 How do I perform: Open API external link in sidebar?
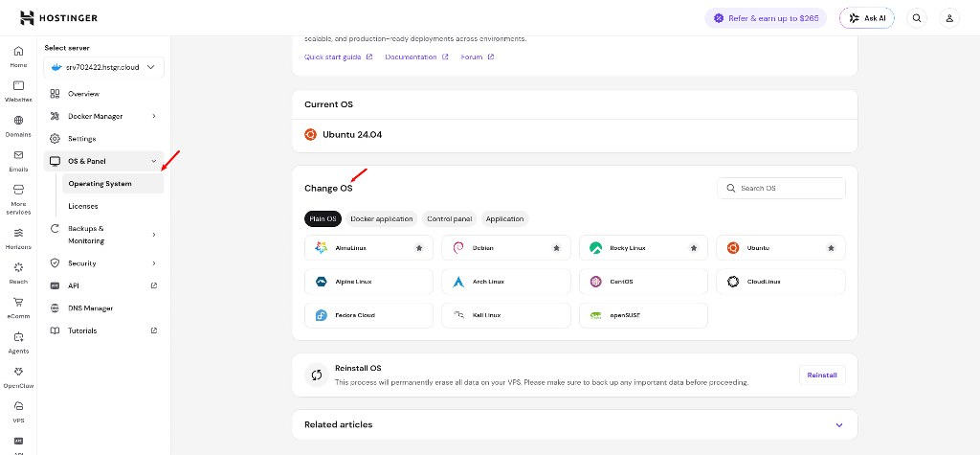pyautogui.click(x=103, y=286)
